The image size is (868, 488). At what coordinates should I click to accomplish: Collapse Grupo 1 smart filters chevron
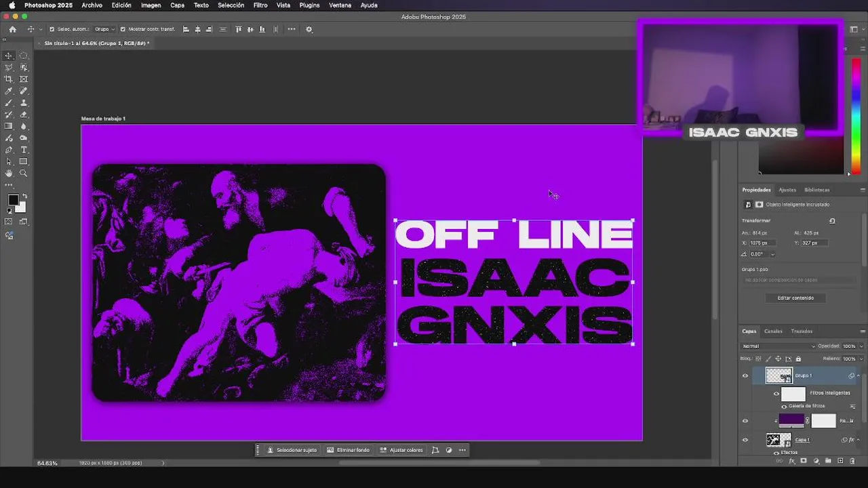point(859,375)
